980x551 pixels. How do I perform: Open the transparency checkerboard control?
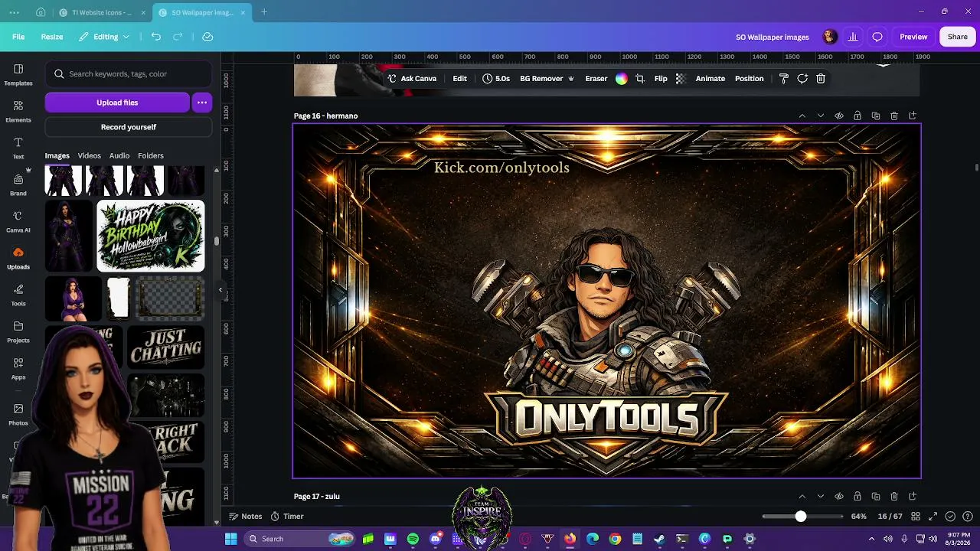[x=681, y=79]
